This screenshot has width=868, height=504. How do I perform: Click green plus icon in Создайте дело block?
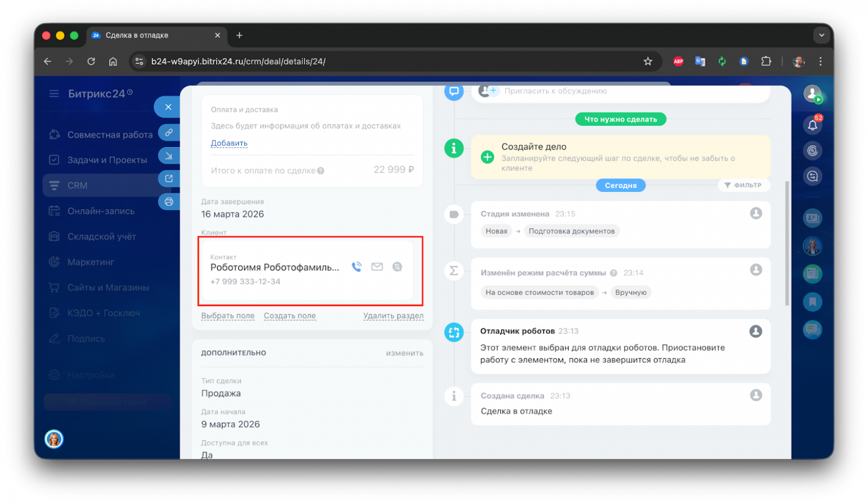tap(487, 157)
